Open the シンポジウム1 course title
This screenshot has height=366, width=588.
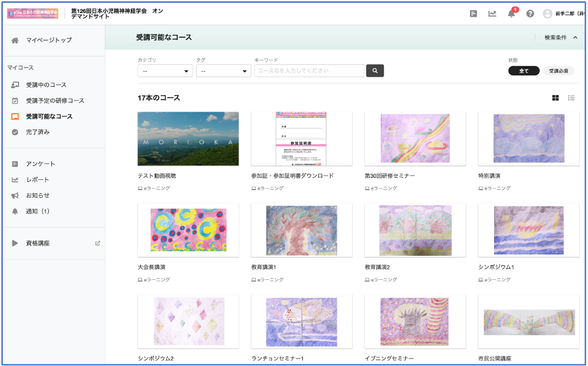(496, 267)
